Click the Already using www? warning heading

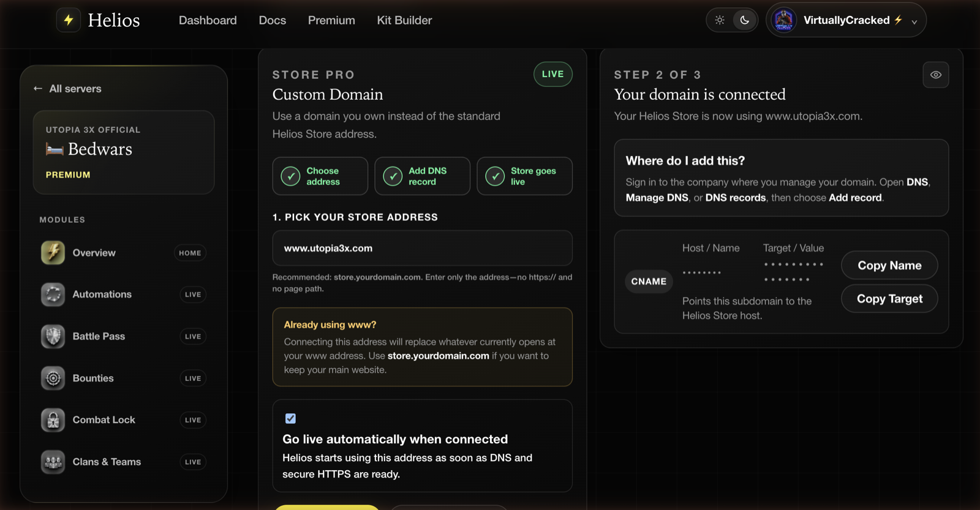point(330,324)
